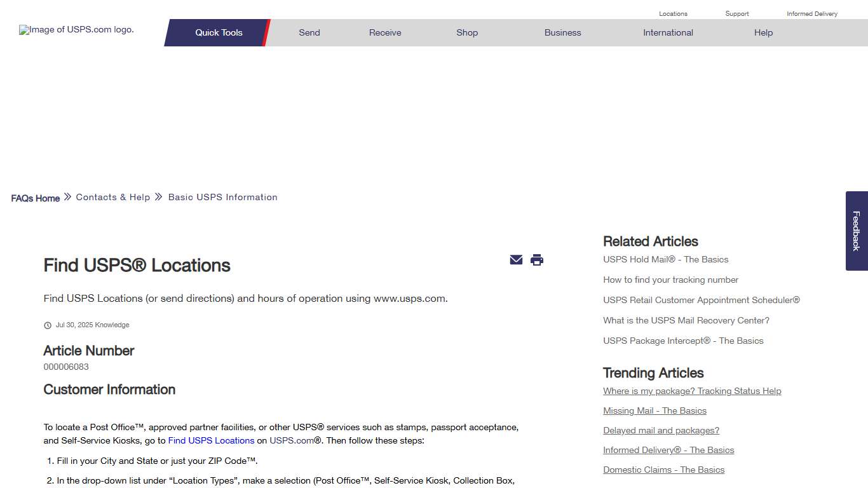Expand the chevron after FAQs Home breadcrumb

pos(67,197)
